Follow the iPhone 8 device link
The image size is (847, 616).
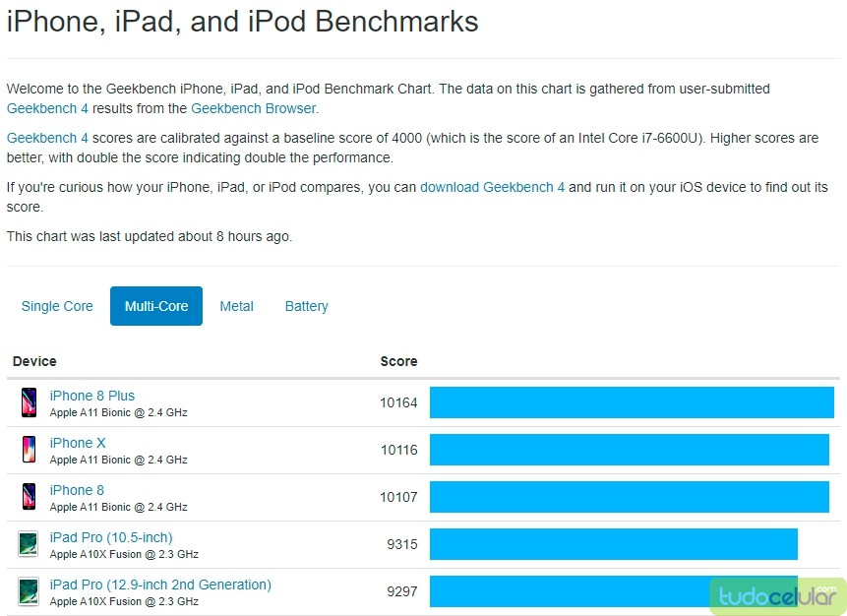[77, 490]
